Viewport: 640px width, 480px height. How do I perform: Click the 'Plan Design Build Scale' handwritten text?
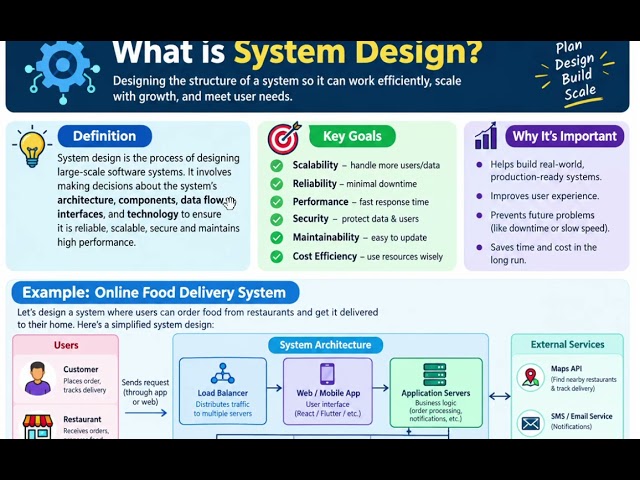pyautogui.click(x=576, y=72)
